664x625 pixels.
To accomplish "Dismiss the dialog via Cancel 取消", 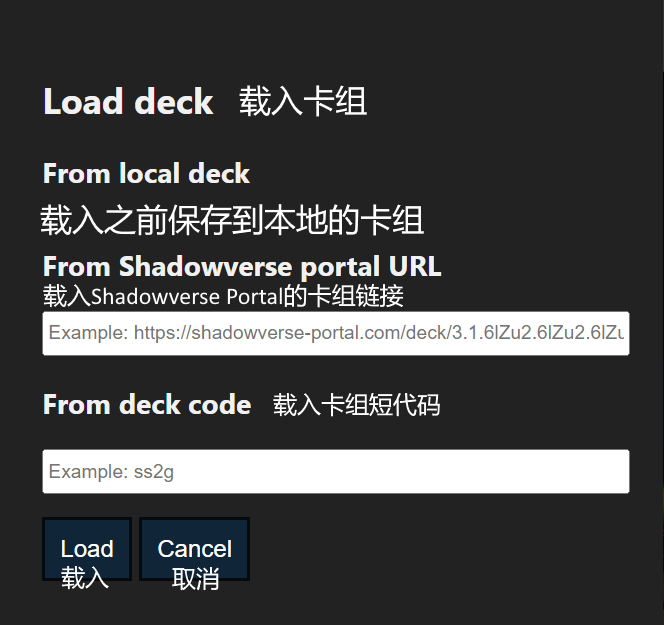I will tap(194, 549).
